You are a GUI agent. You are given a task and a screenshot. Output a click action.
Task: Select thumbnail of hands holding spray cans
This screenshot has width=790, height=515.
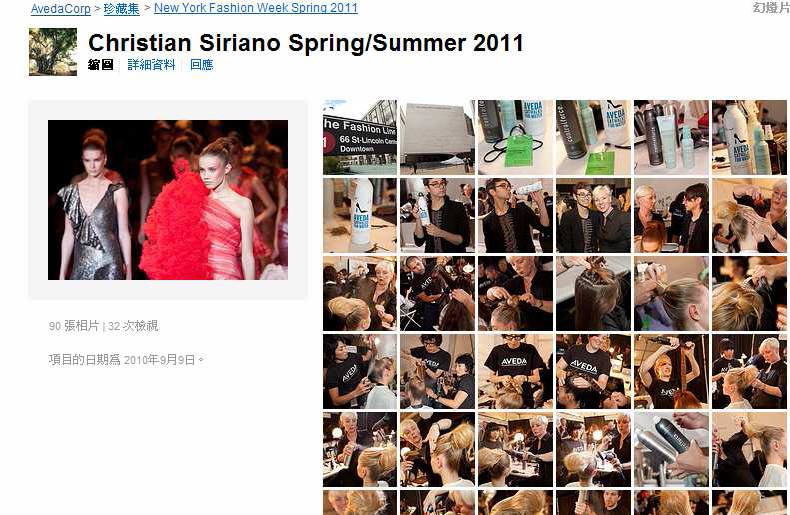671,449
